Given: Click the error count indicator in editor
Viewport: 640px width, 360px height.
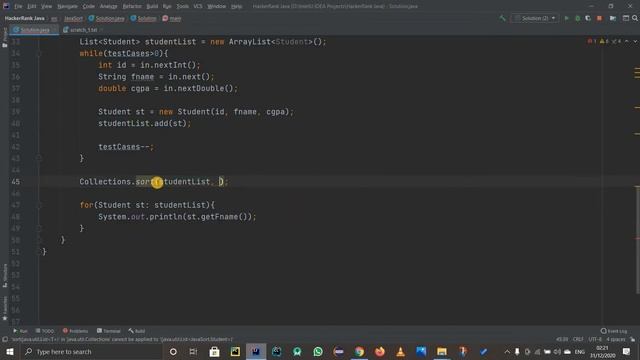Looking at the screenshot, I should (x=592, y=41).
